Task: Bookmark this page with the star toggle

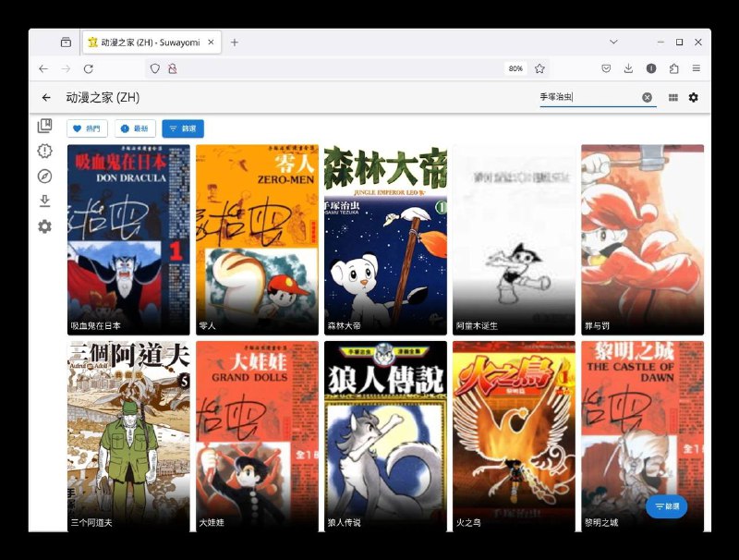Action: [539, 68]
